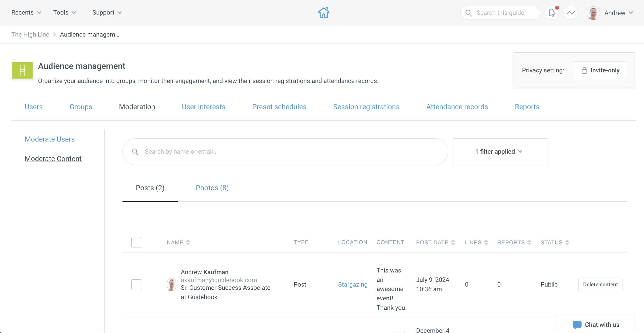Image resolution: width=644 pixels, height=333 pixels.
Task: Toggle sorting with the NAME column arrows
Action: [188, 242]
